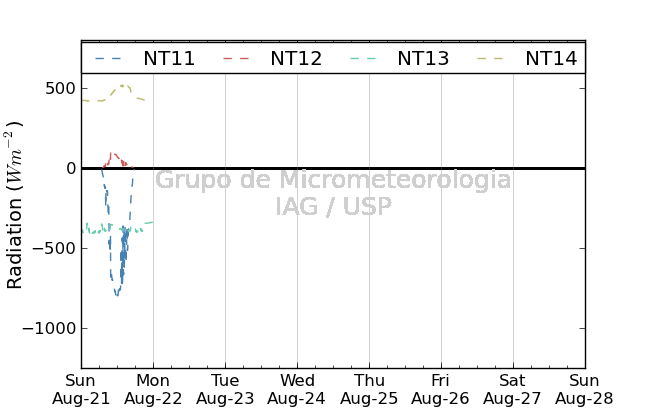Viewport: 650px width, 409px height.
Task: Click the Mon Aug-22 date axis label
Action: click(x=153, y=390)
